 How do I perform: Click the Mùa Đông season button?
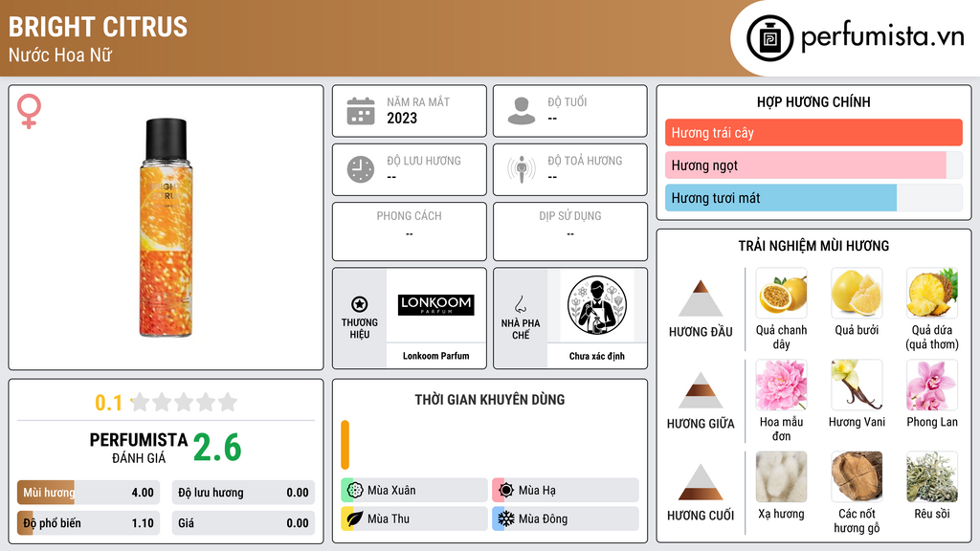point(566,518)
